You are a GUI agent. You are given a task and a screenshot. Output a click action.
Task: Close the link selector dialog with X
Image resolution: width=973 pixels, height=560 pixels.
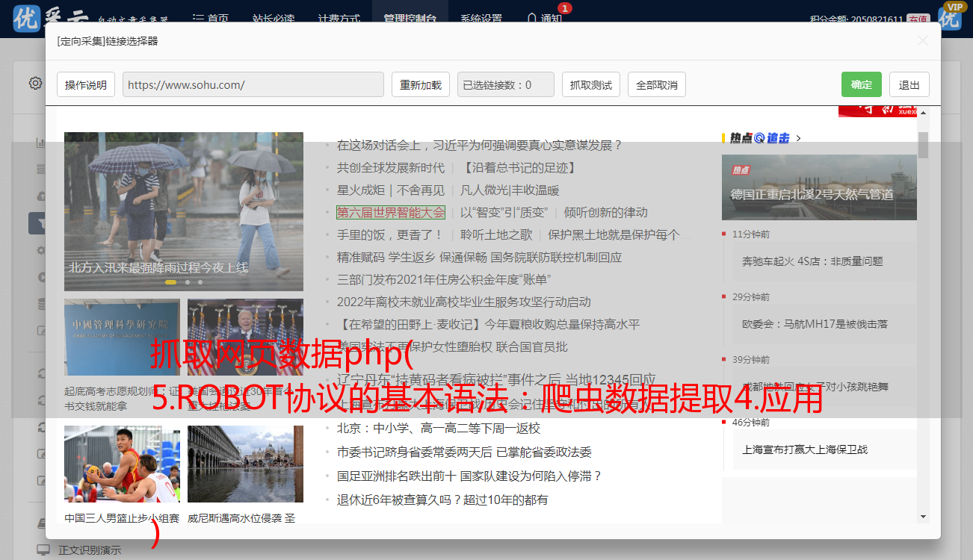tap(922, 41)
